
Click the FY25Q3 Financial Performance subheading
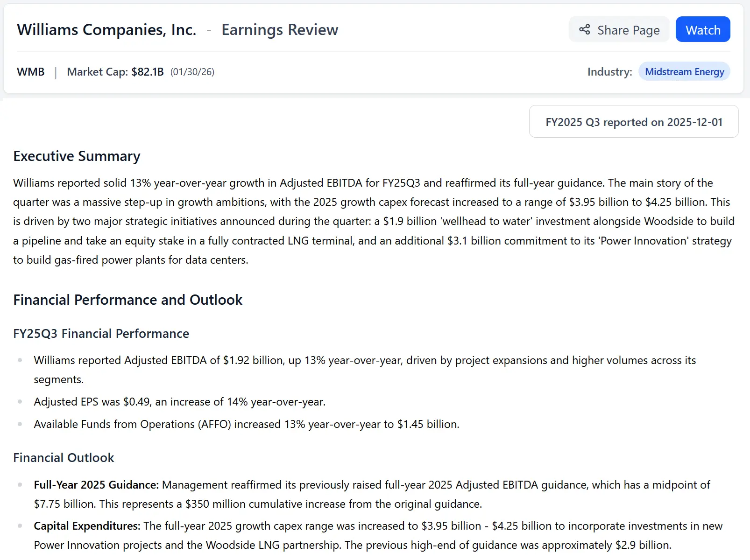(101, 333)
